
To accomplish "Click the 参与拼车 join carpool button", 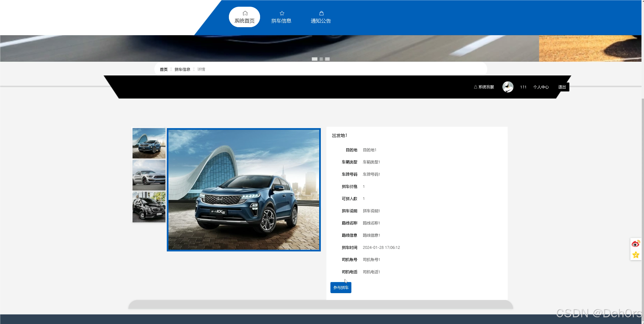I will coord(341,287).
